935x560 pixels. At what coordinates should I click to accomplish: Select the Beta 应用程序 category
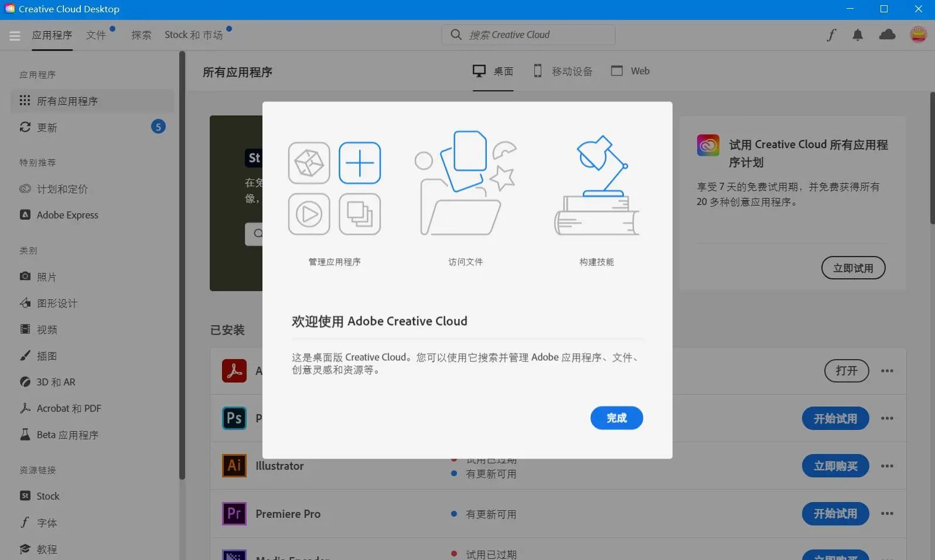(x=93, y=435)
